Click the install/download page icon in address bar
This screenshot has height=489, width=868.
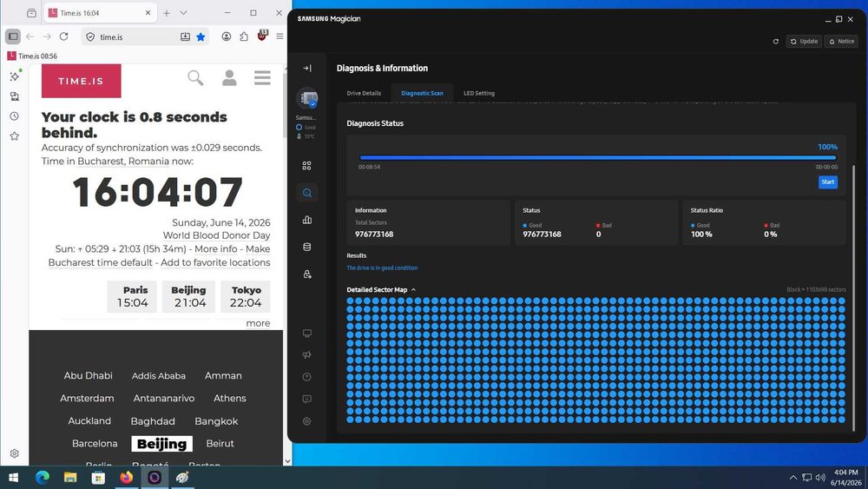click(x=185, y=37)
